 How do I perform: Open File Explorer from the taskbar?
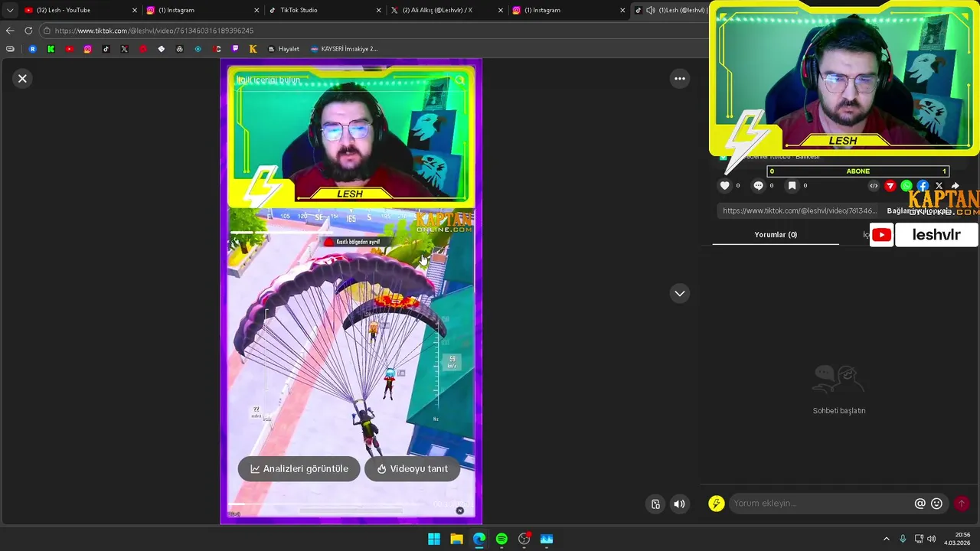pos(456,539)
